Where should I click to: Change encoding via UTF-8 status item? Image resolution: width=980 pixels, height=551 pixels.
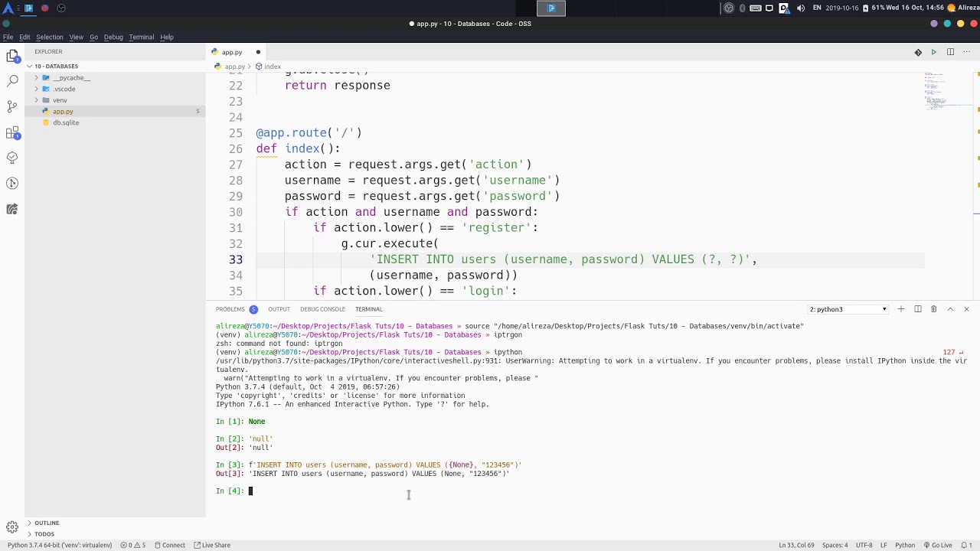pyautogui.click(x=864, y=545)
